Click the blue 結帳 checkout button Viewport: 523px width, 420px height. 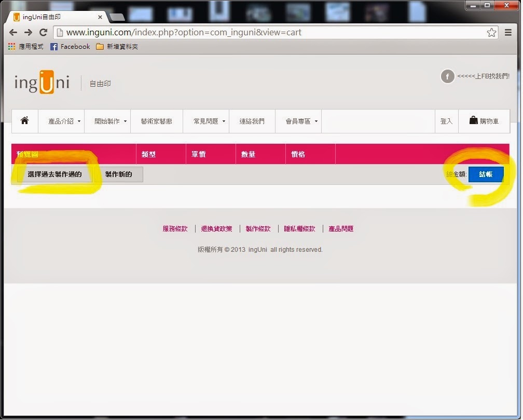(486, 174)
